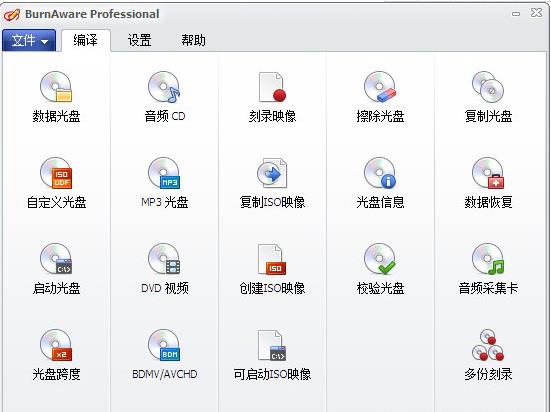Screen dimensions: 551x412
Task: Select the 可启动ISO映像 bootable ISO tool
Action: click(272, 355)
